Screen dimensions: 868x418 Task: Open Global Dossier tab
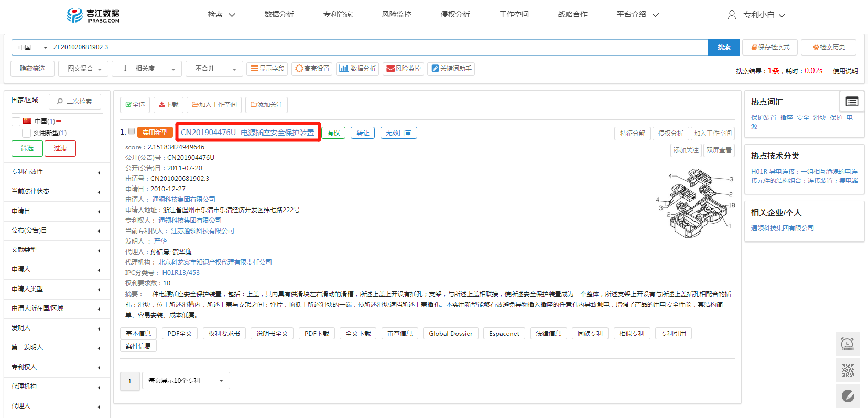tap(450, 334)
